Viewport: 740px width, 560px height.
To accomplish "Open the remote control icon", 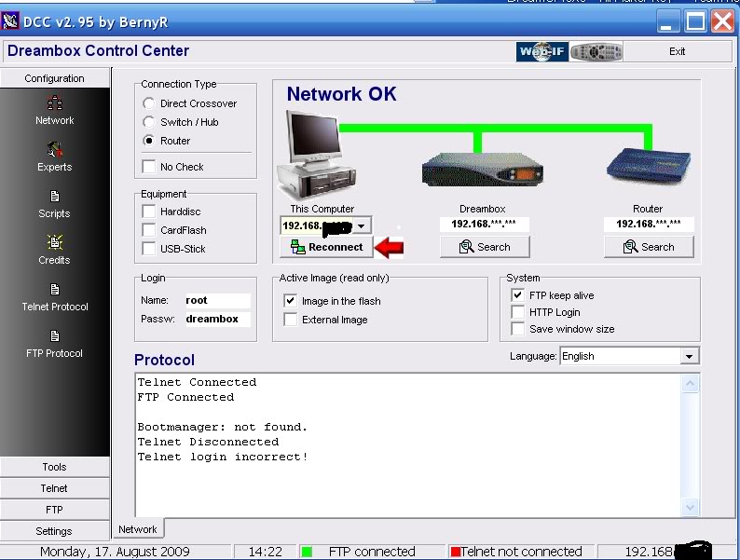I will 596,51.
